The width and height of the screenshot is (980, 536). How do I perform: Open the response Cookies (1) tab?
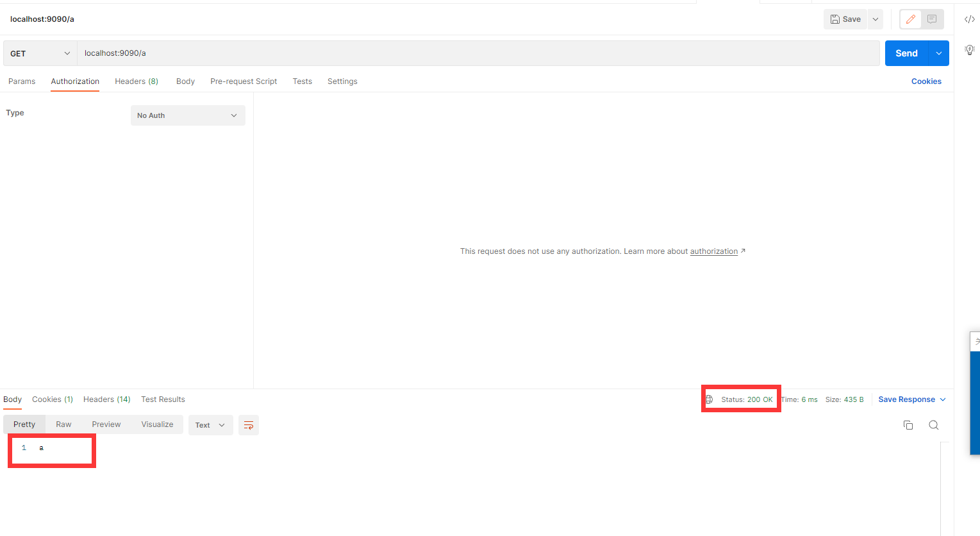point(53,399)
